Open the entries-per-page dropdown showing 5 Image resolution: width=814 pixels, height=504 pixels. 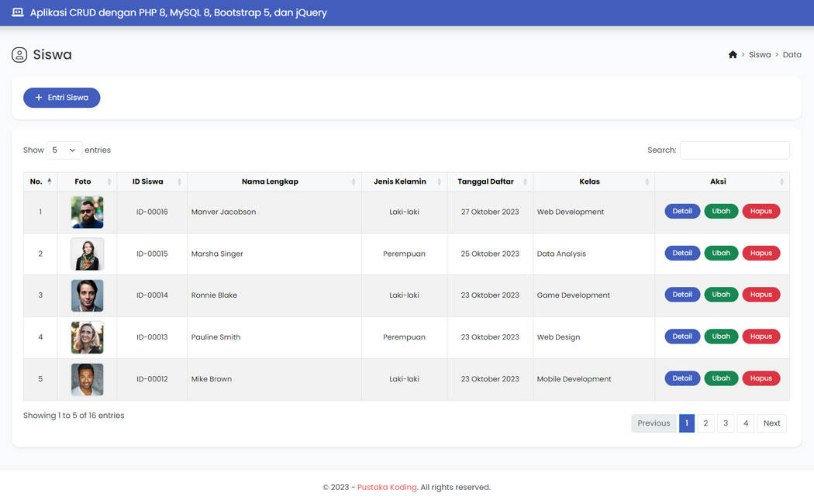tap(64, 150)
